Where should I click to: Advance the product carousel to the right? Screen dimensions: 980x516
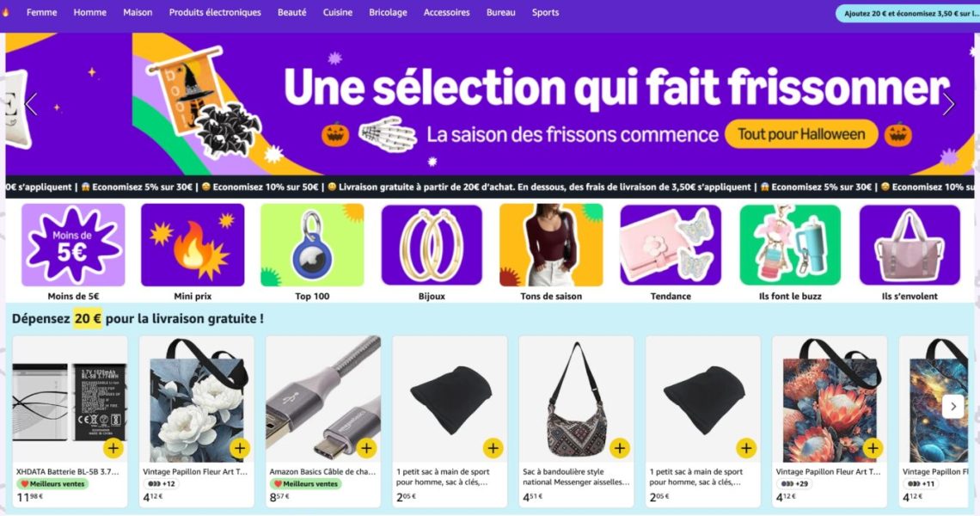[x=953, y=407]
